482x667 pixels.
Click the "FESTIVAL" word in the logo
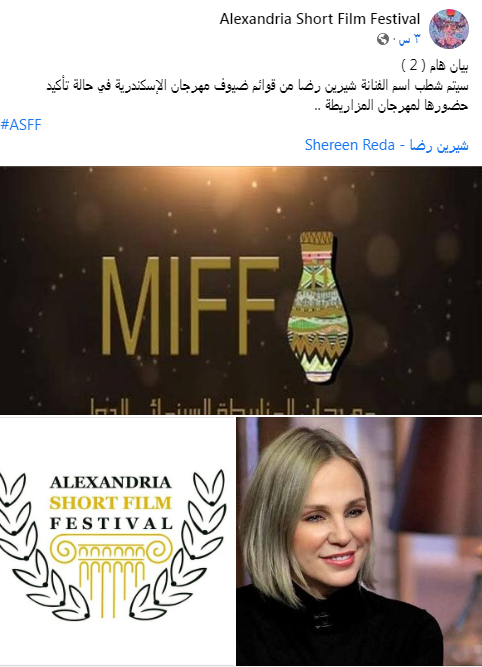(x=111, y=523)
